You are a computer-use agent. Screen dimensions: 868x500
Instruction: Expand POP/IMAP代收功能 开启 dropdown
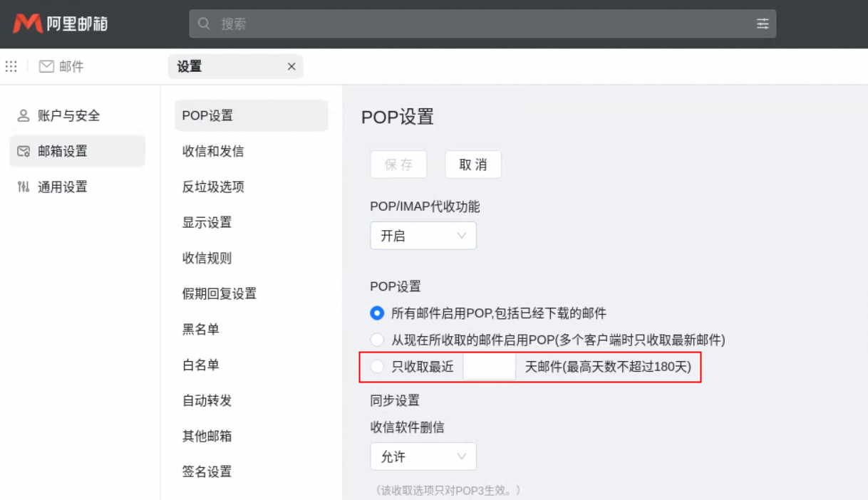(x=423, y=236)
